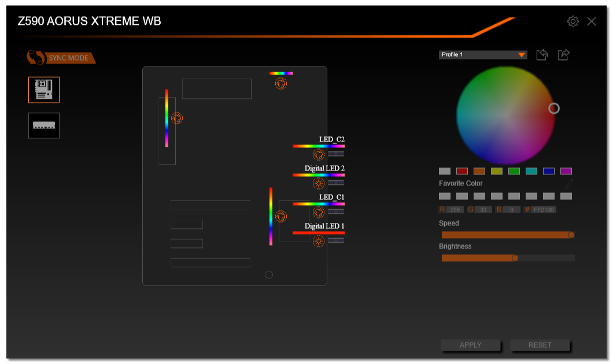
Task: Choose the gray preset color swatch
Action: click(x=445, y=171)
